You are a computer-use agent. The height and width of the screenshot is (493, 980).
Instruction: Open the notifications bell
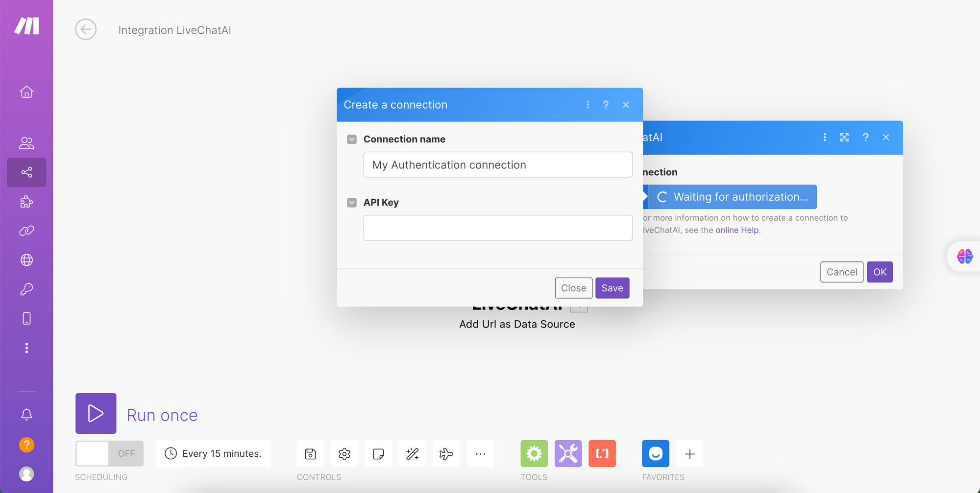(26, 415)
